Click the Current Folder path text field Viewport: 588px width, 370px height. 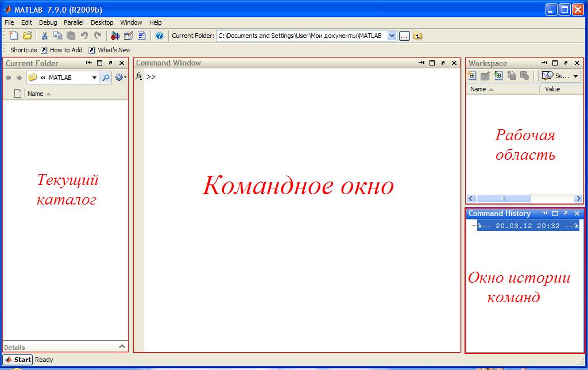(x=302, y=36)
